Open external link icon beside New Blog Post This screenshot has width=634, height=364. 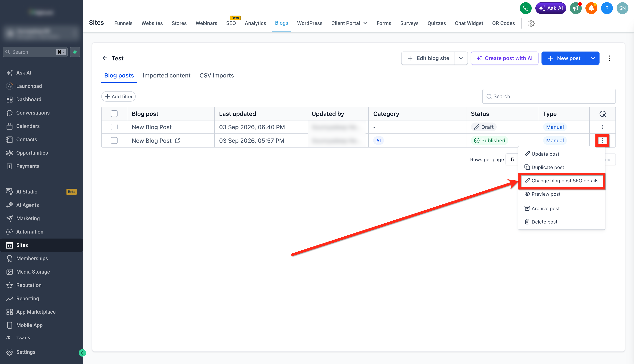[177, 140]
